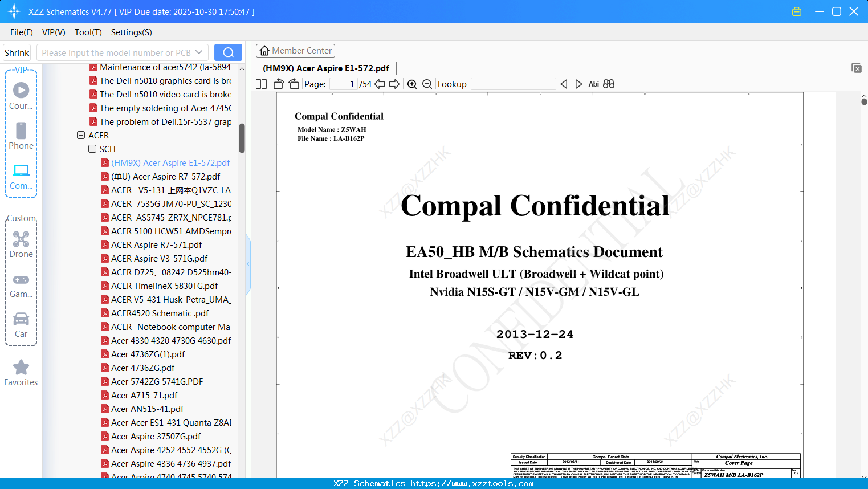Click the page number input box

point(343,84)
